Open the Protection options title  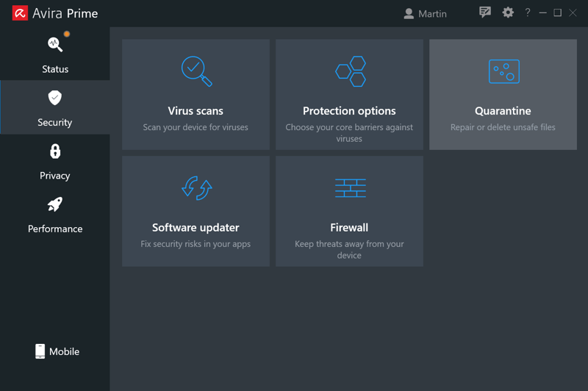coord(349,111)
